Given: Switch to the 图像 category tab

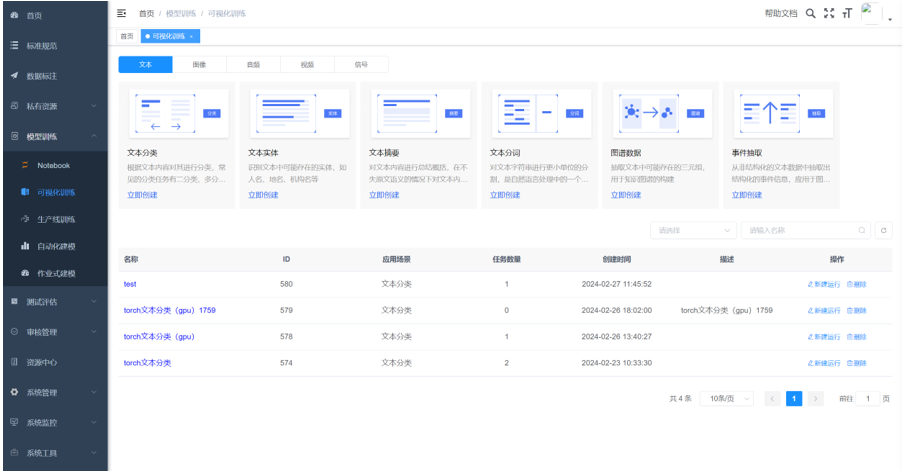Looking at the screenshot, I should pyautogui.click(x=199, y=64).
